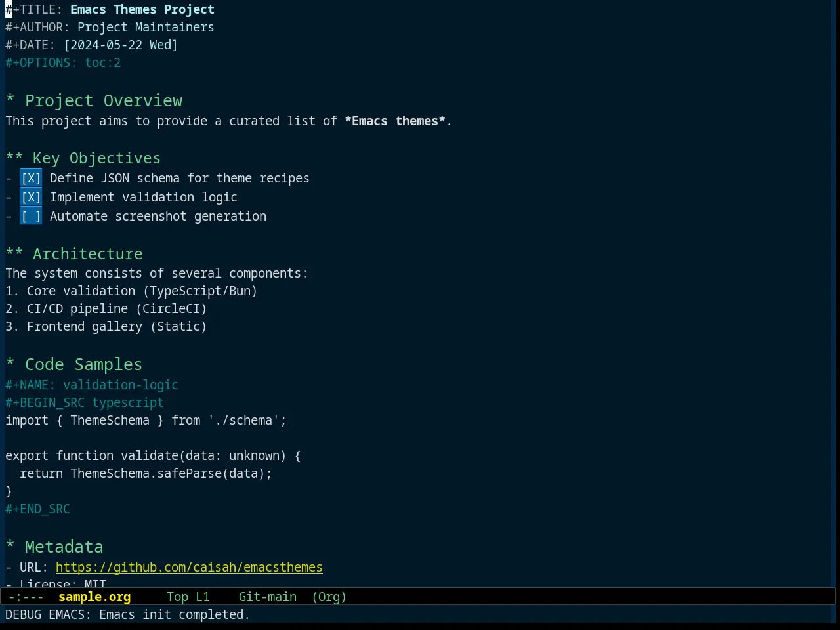Toggle the Implement validation logic checkbox
Image resolution: width=840 pixels, height=630 pixels.
[x=31, y=197]
